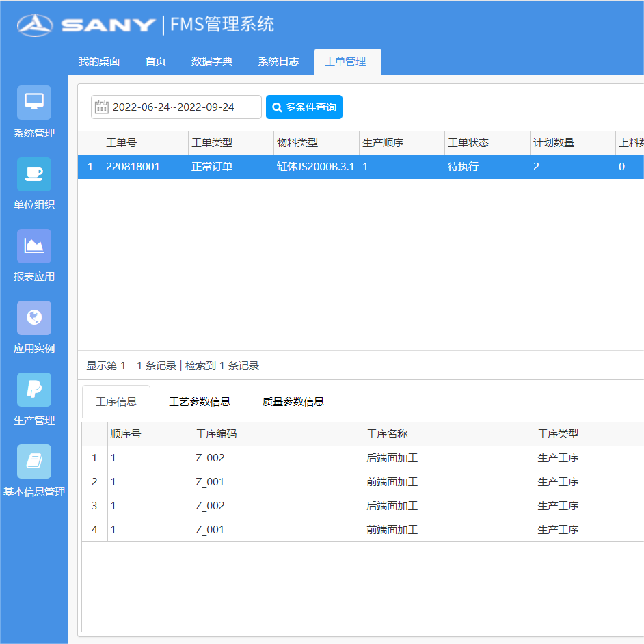Open the 生产管理 production module

[33, 398]
